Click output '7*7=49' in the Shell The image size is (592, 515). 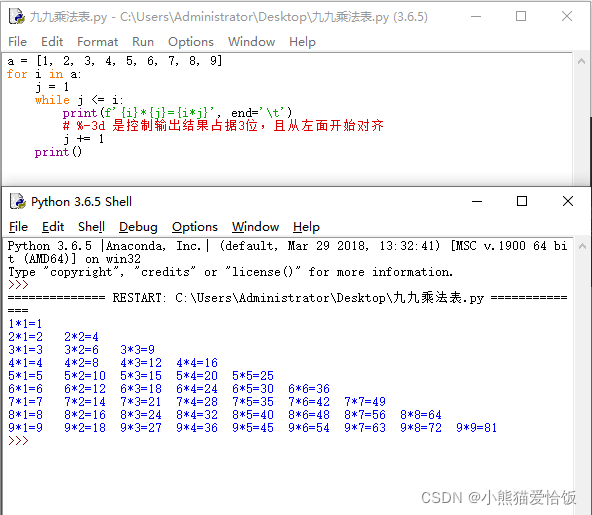pyautogui.click(x=365, y=401)
